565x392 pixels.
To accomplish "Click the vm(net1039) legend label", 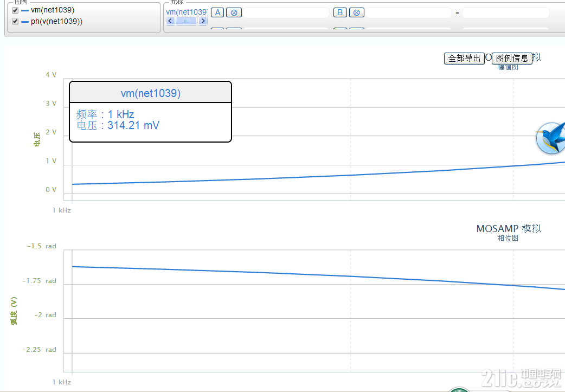I will point(53,10).
